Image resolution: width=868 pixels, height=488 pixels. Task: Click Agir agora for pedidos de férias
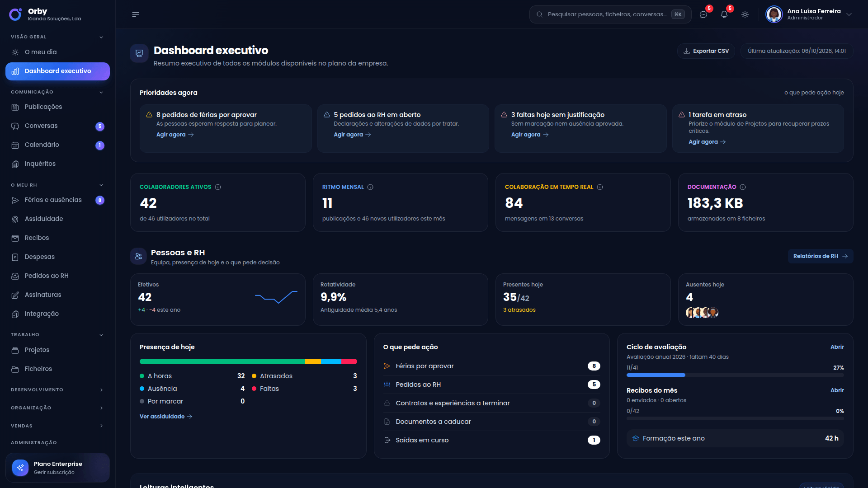(x=175, y=135)
